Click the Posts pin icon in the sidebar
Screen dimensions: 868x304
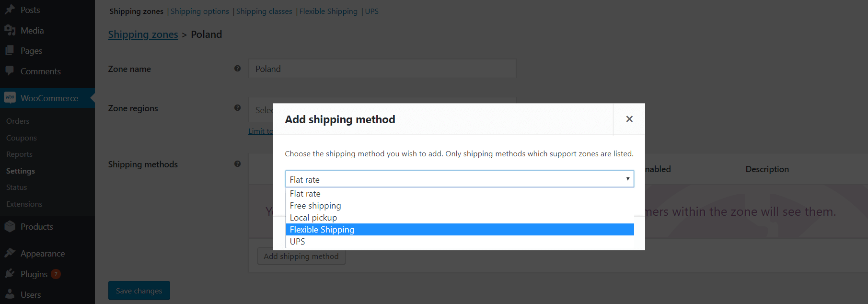click(10, 10)
